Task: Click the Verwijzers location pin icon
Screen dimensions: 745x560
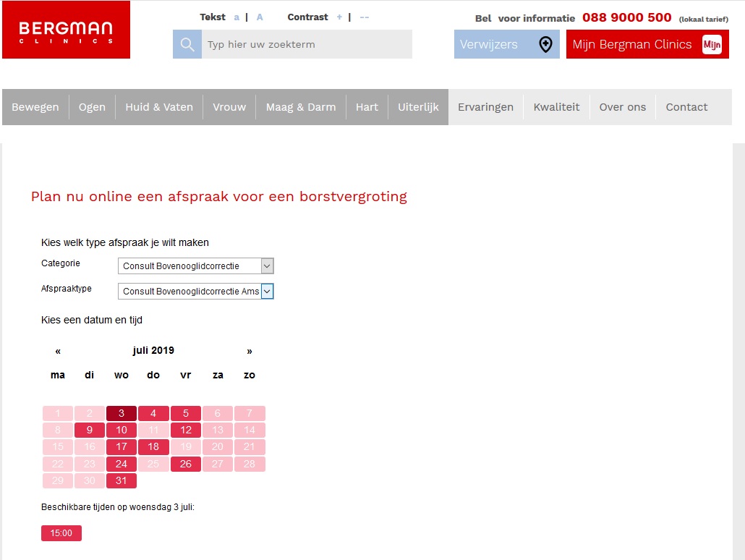Action: 545,44
